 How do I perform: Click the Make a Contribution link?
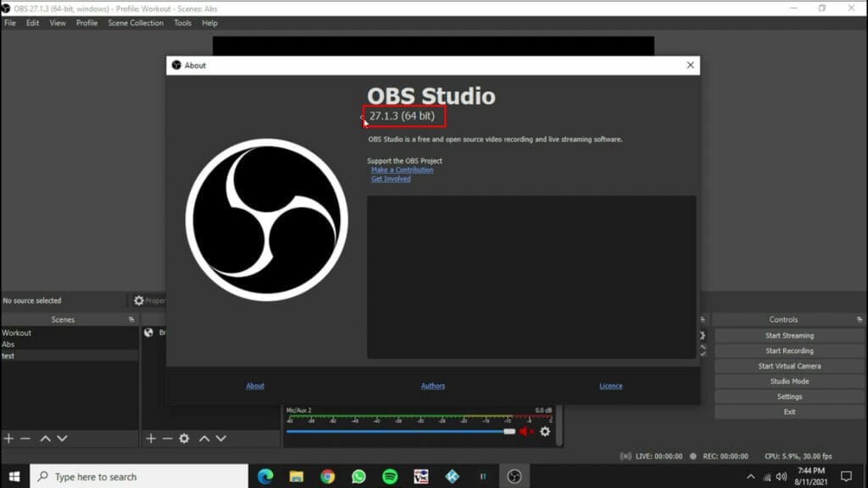pos(402,170)
